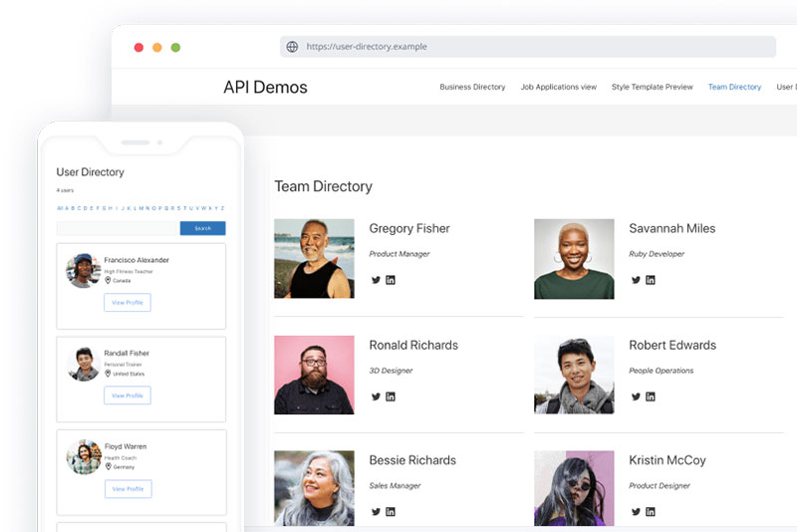Open Job Applications view menu item
Image resolution: width=797 pixels, height=532 pixels.
click(x=559, y=87)
